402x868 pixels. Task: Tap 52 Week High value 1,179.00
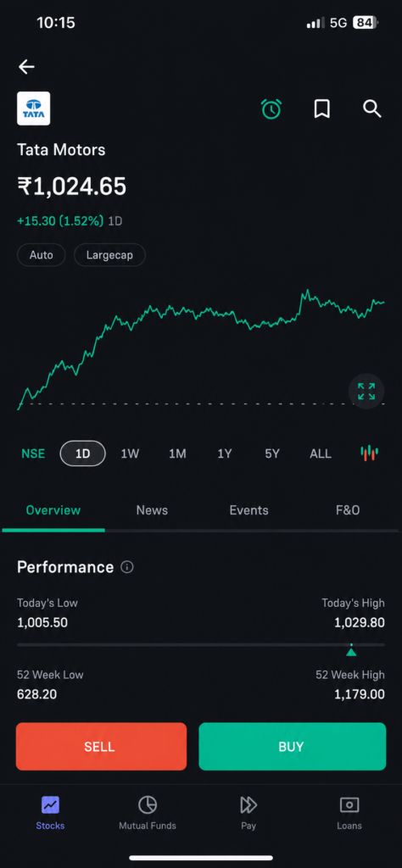(x=360, y=694)
